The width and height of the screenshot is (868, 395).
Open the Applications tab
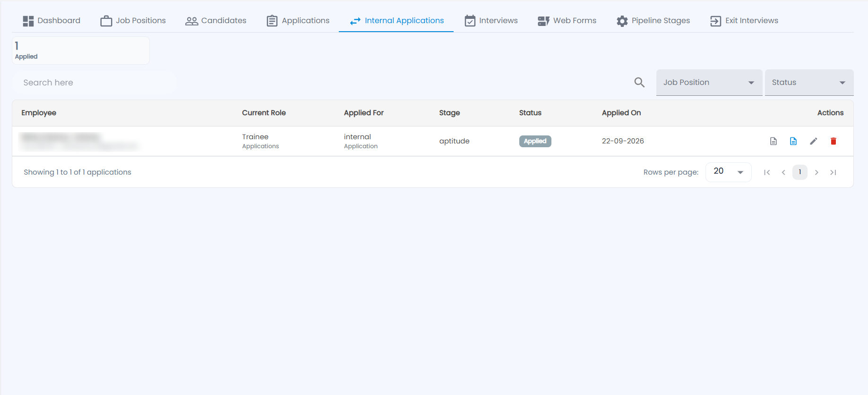click(x=298, y=21)
